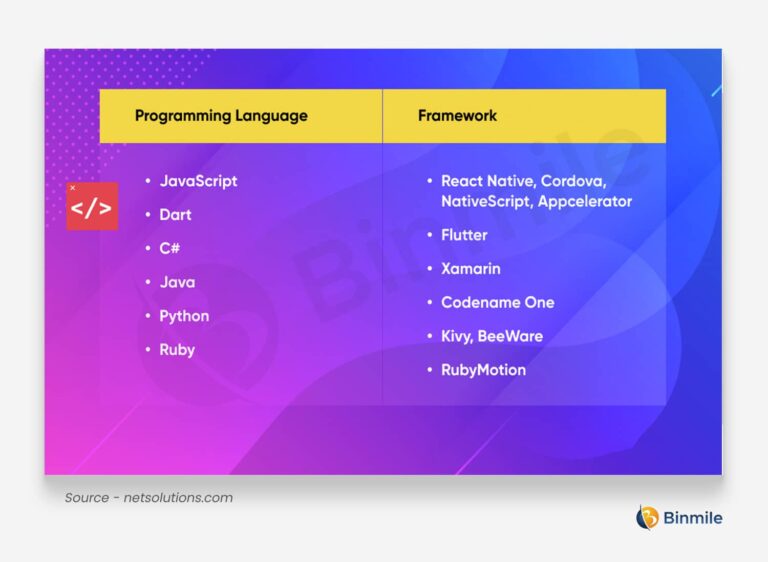Select the Flutter framework entry
768x562 pixels.
[x=464, y=235]
